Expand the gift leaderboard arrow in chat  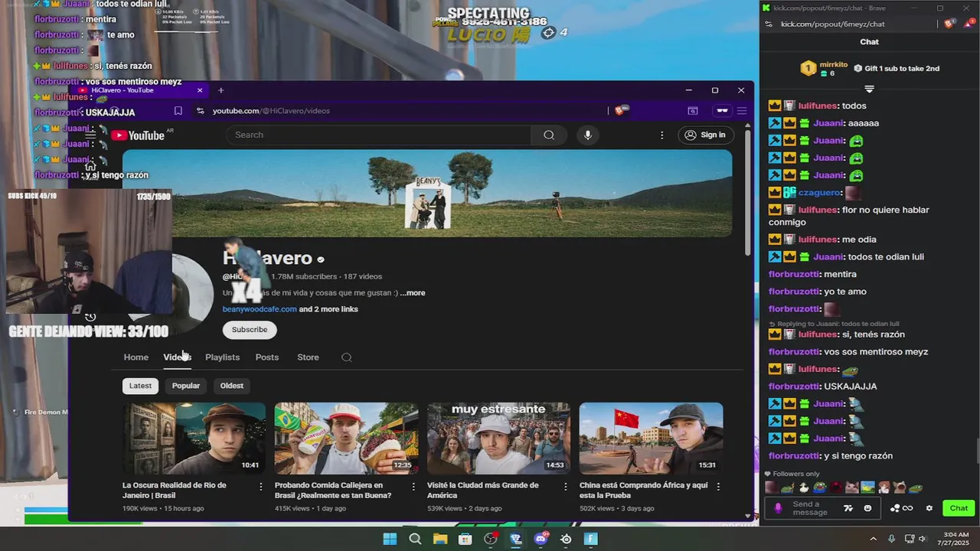[x=869, y=90]
